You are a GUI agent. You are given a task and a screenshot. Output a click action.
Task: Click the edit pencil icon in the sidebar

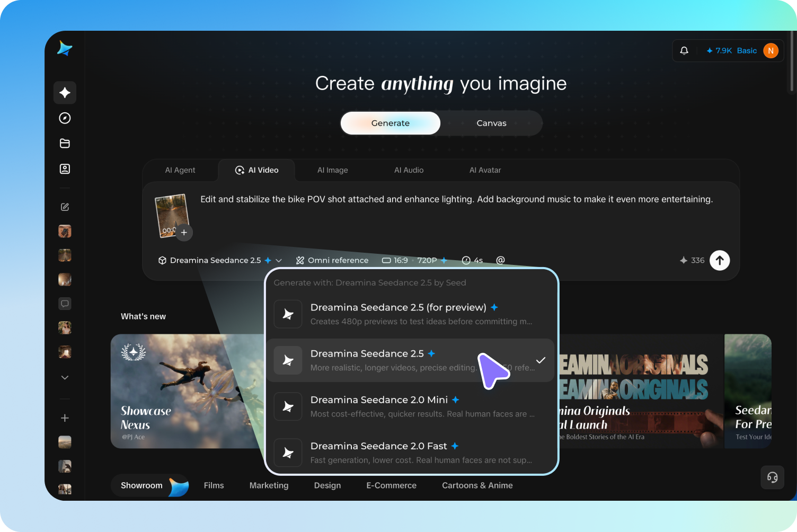pos(65,207)
